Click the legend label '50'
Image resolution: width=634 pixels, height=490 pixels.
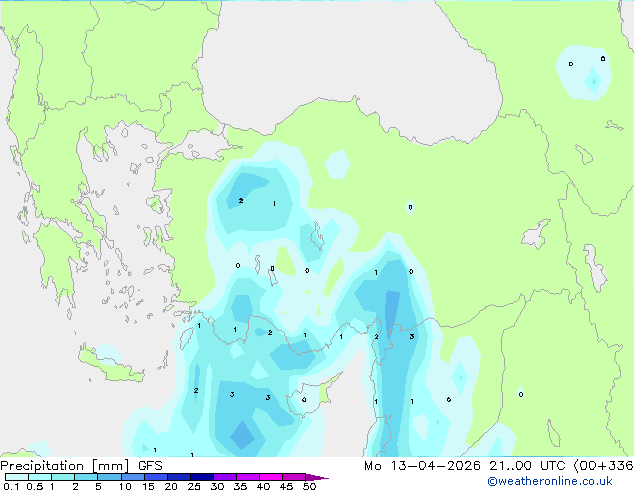[x=309, y=486]
